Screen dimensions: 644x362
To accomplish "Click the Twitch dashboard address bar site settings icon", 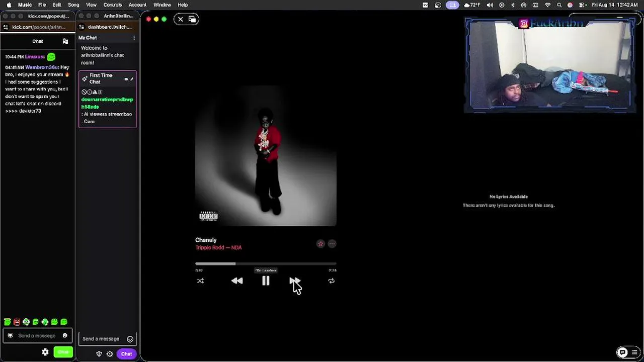I will point(82,27).
